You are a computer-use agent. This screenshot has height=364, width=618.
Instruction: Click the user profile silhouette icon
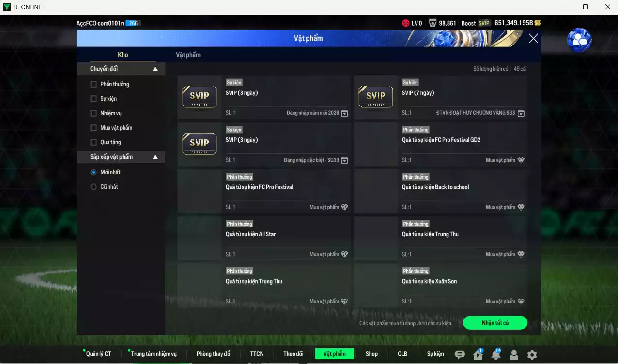(514, 355)
